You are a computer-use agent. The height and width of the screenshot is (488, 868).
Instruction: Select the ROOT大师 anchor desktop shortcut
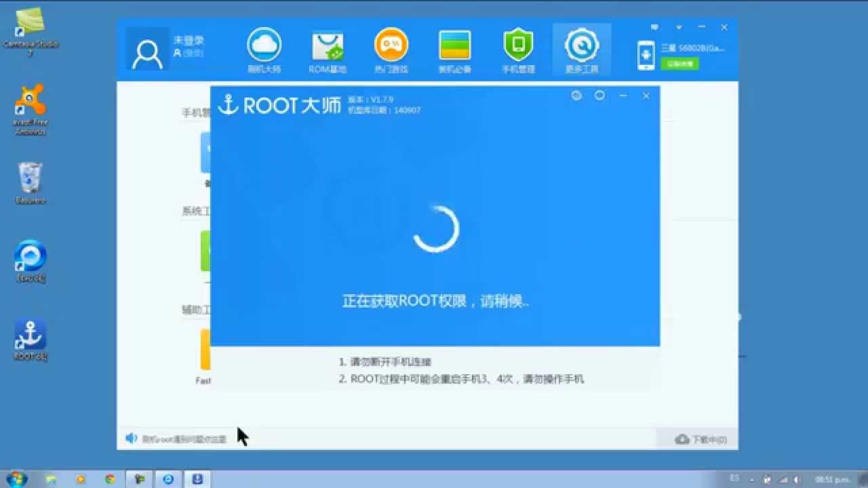coord(30,340)
